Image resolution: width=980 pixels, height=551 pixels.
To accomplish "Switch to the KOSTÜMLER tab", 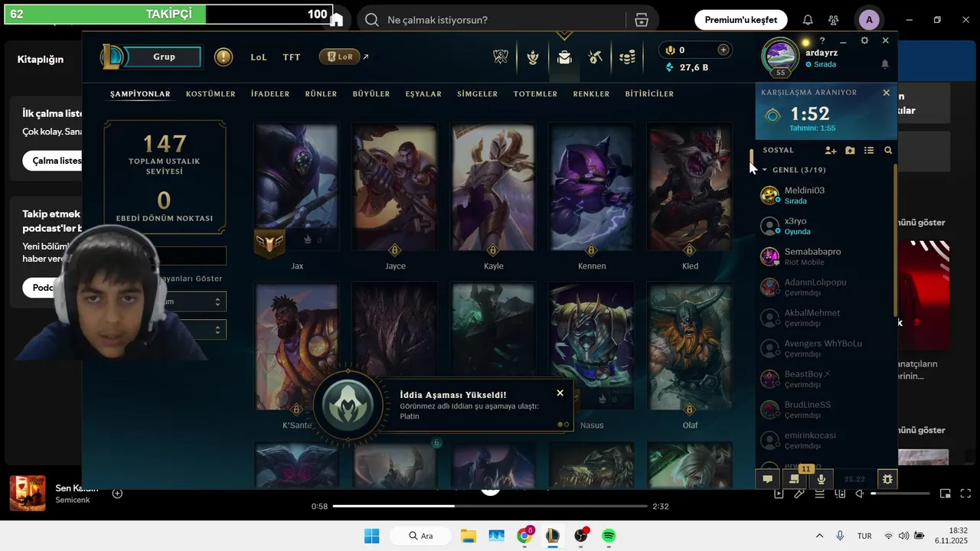I will pyautogui.click(x=211, y=94).
